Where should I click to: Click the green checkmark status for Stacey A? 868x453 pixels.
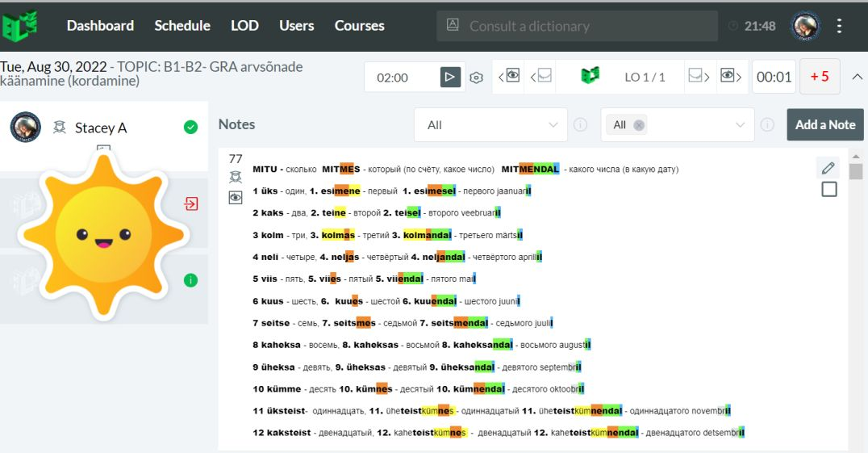click(190, 128)
